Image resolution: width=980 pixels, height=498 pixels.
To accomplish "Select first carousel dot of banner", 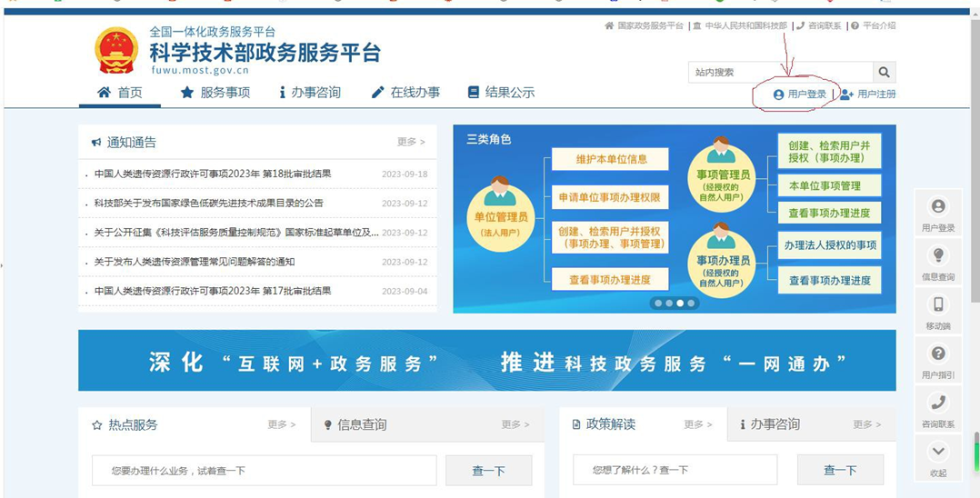I will (x=658, y=303).
